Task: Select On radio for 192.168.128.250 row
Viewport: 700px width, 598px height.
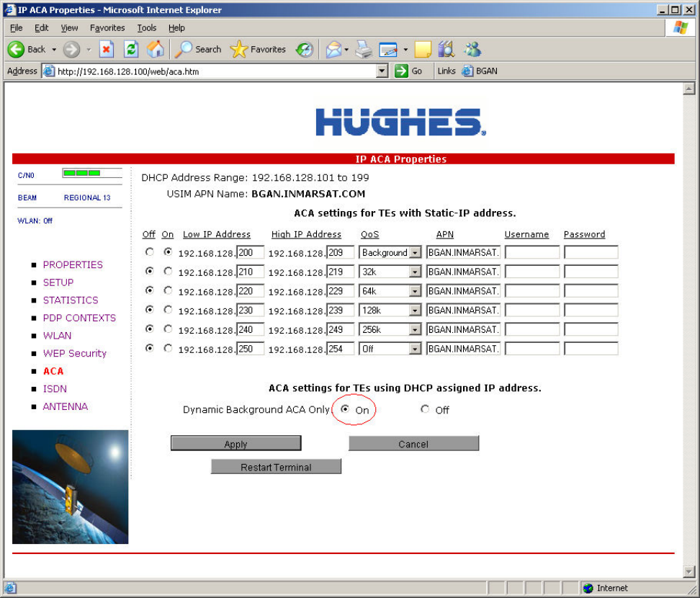Action: pos(168,347)
